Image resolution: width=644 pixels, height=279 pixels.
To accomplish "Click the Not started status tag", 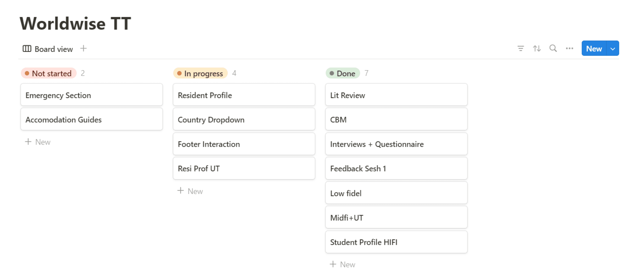I will (x=49, y=73).
